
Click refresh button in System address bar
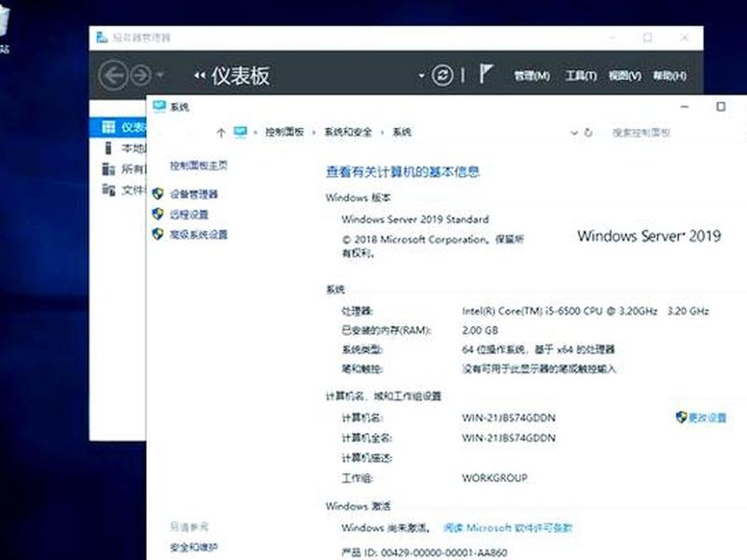[589, 133]
